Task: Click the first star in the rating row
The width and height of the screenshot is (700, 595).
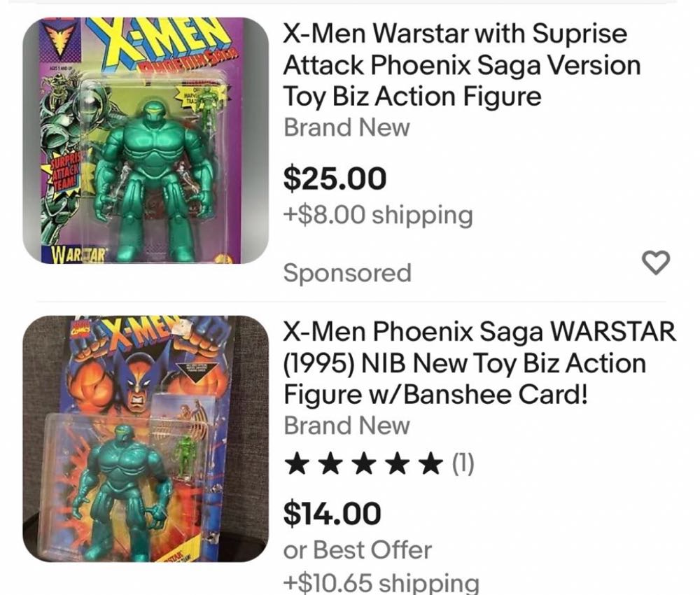Action: [x=295, y=463]
